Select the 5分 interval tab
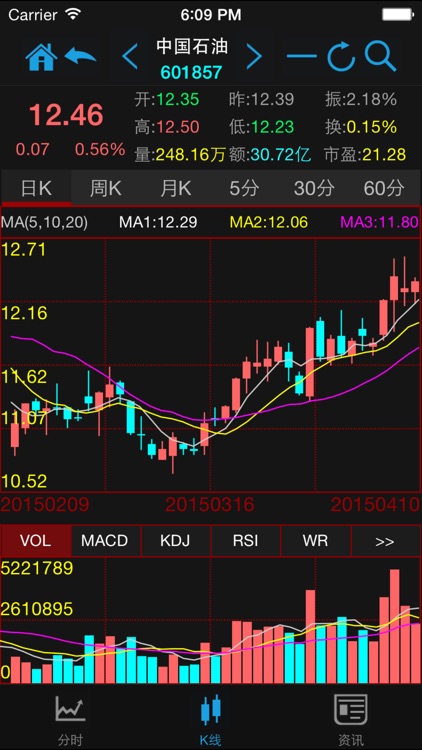The height and width of the screenshot is (750, 422). coord(244,188)
